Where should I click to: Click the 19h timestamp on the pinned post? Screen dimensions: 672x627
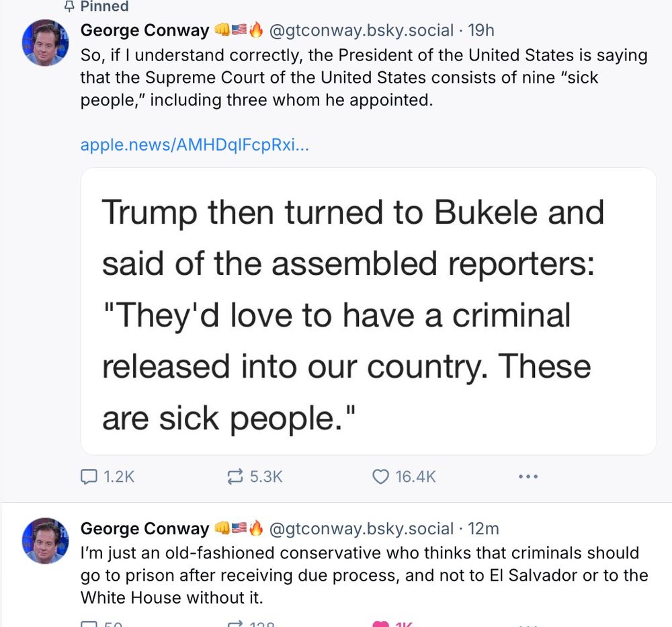pyautogui.click(x=481, y=30)
